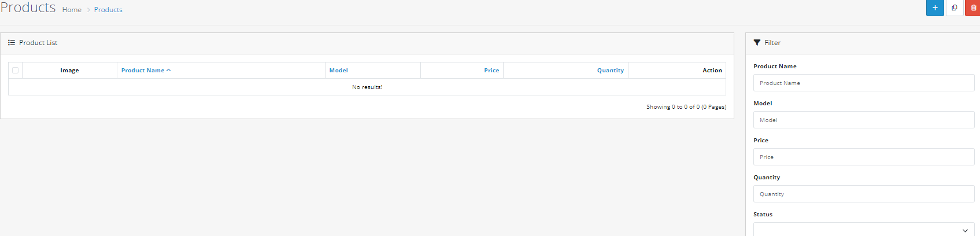The height and width of the screenshot is (236, 980).
Task: Click the blue Add New product button
Action: click(x=935, y=8)
